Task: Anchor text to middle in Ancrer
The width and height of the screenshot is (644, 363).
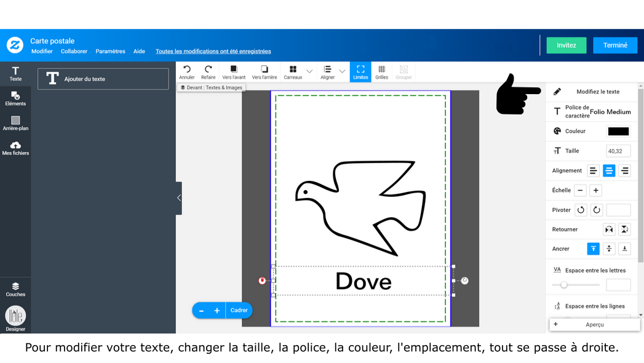Action: [609, 249]
